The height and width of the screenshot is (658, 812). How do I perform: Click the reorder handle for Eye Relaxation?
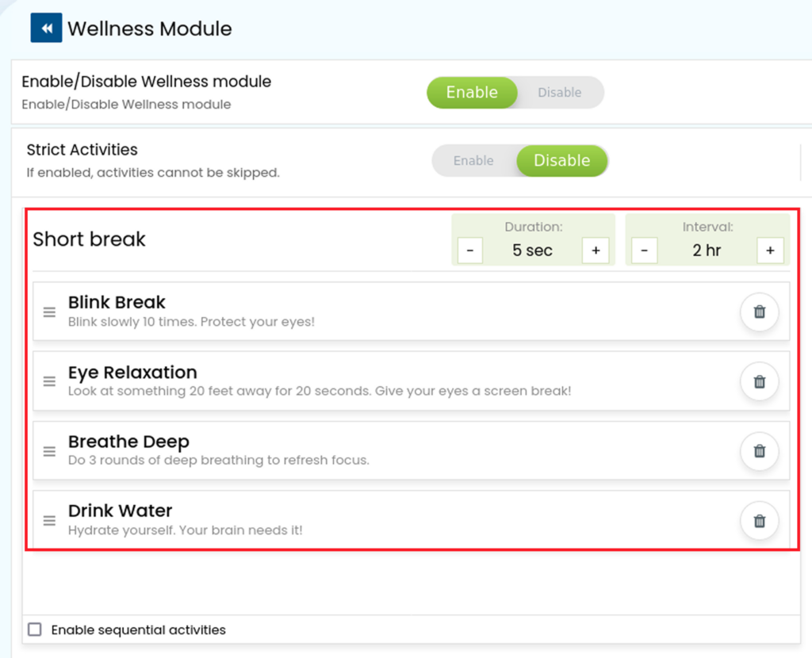(49, 381)
